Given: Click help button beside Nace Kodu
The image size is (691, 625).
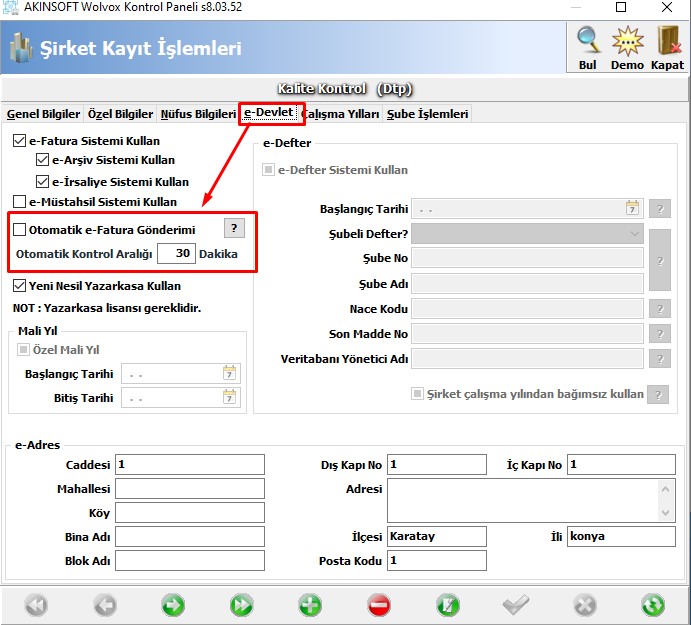Looking at the screenshot, I should tap(660, 309).
